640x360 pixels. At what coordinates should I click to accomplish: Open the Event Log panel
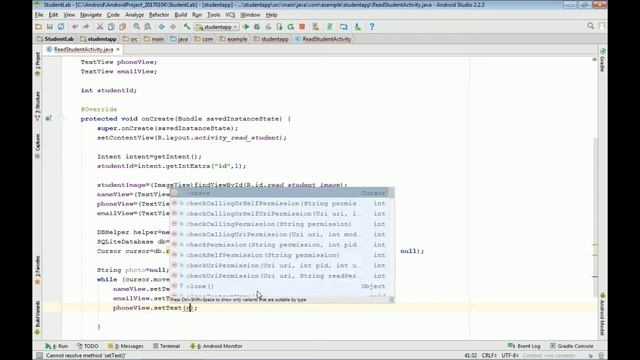tap(524, 346)
